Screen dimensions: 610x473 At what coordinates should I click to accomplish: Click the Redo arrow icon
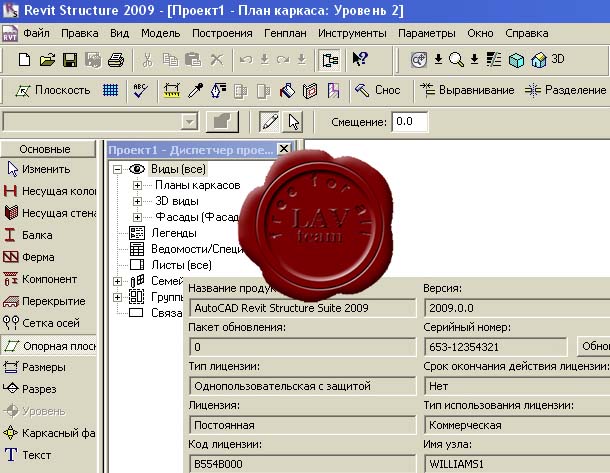(x=283, y=60)
